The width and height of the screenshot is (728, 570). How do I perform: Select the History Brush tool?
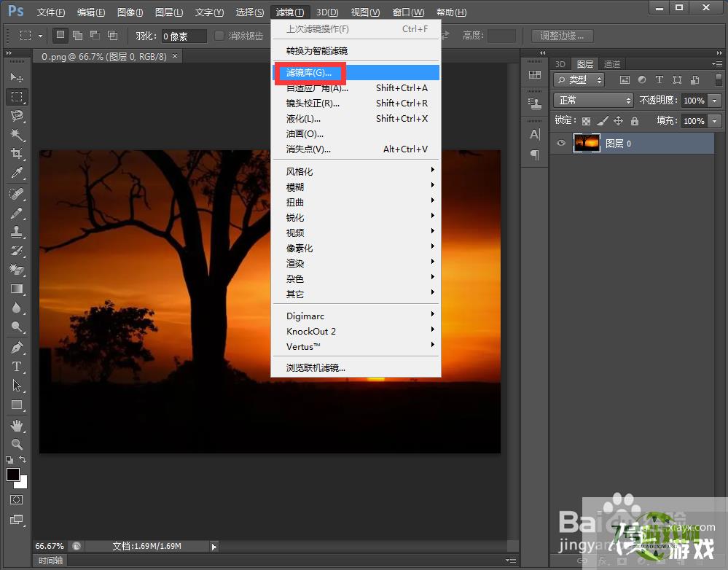pyautogui.click(x=17, y=251)
